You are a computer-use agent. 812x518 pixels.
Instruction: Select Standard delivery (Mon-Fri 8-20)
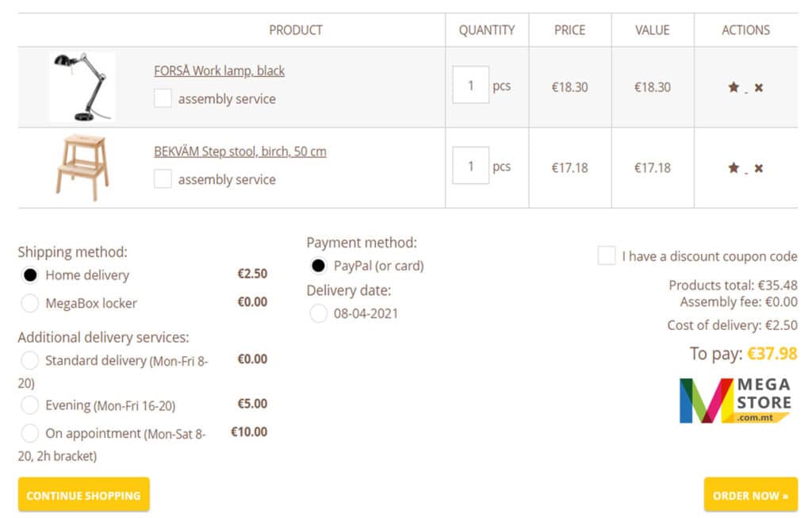30,360
